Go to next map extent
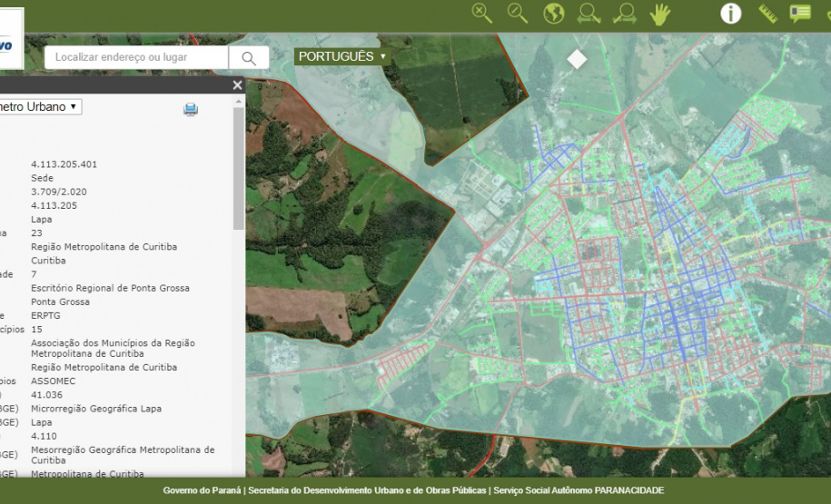831x504 pixels. (624, 13)
